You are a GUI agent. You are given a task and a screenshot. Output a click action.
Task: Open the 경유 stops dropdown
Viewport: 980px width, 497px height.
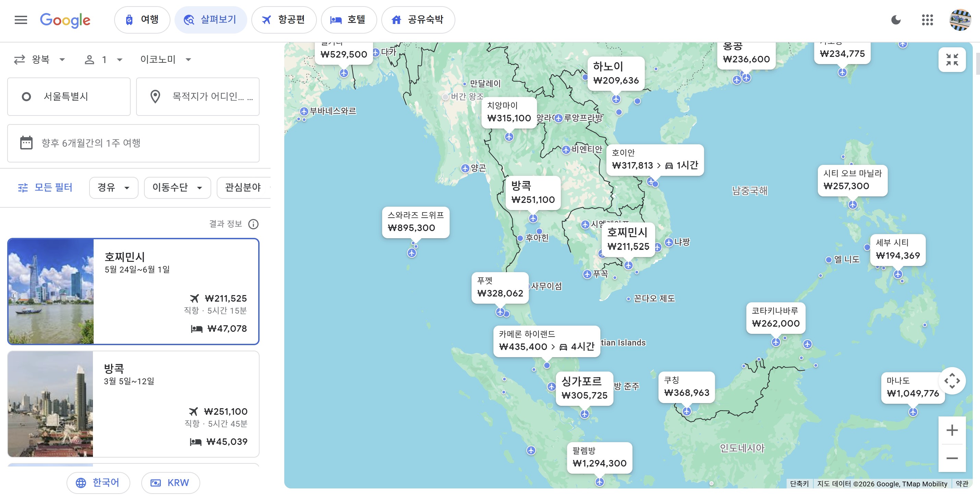click(x=113, y=187)
